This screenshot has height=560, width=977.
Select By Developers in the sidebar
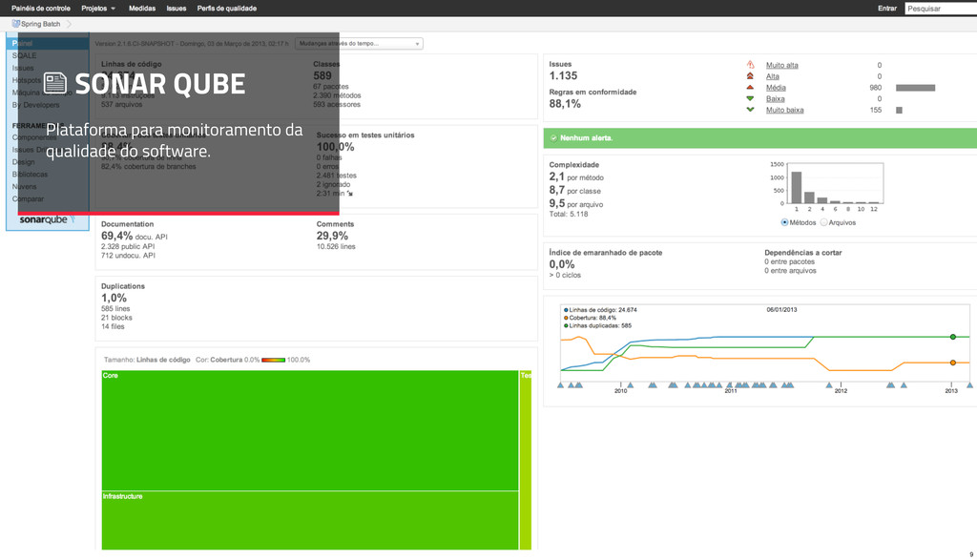[x=35, y=105]
